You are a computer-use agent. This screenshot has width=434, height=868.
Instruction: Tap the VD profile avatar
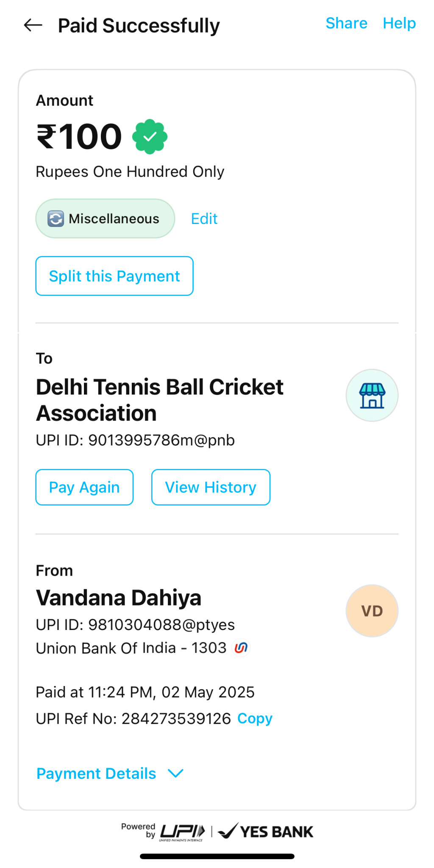coord(372,611)
